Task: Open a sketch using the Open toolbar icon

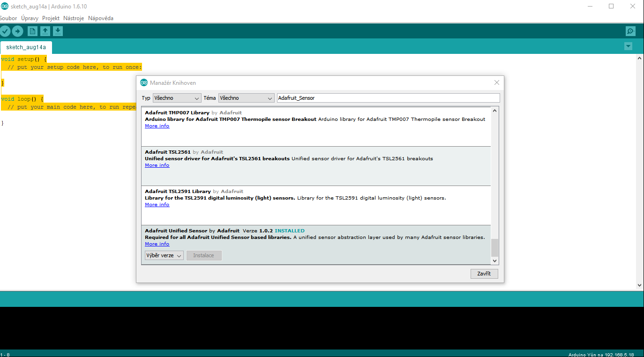Action: [45, 31]
